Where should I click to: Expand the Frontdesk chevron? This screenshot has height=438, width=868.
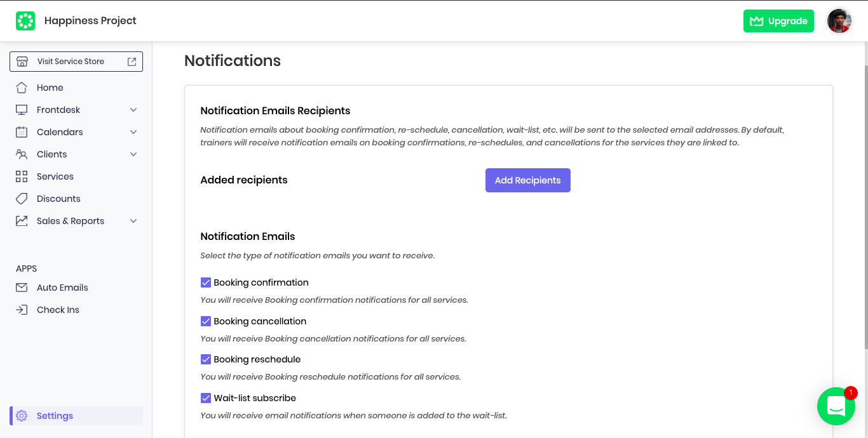pyautogui.click(x=133, y=110)
